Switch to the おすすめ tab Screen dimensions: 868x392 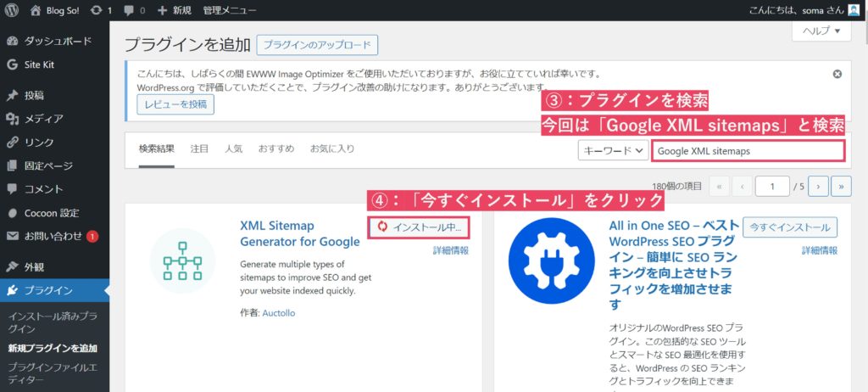276,148
